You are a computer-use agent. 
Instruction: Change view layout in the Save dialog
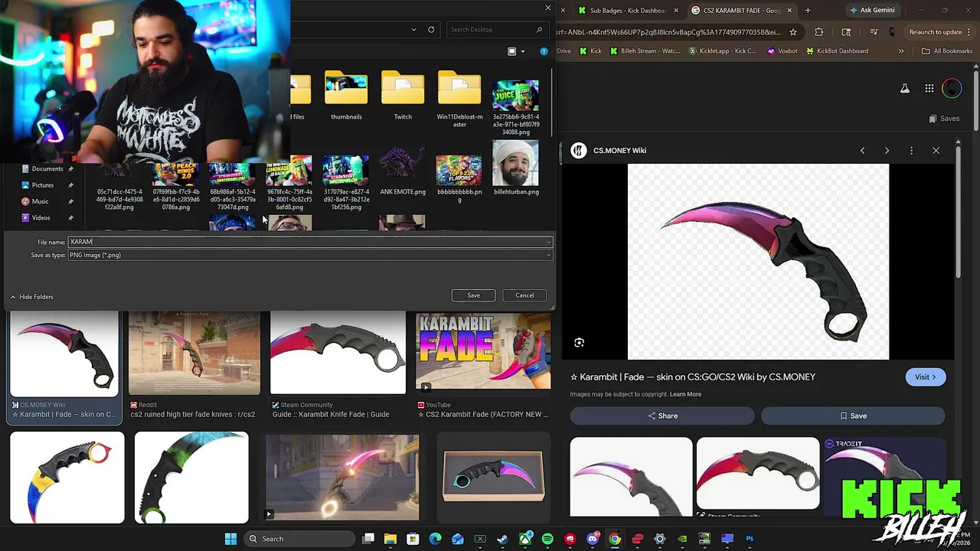point(511,51)
